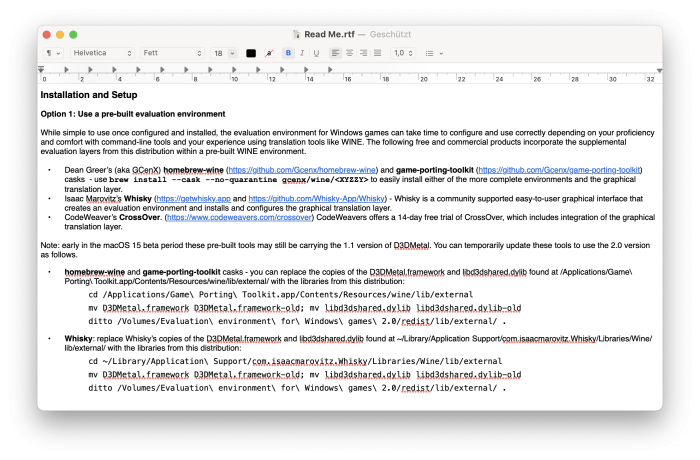Open the list bullets and numbering menu

[434, 53]
